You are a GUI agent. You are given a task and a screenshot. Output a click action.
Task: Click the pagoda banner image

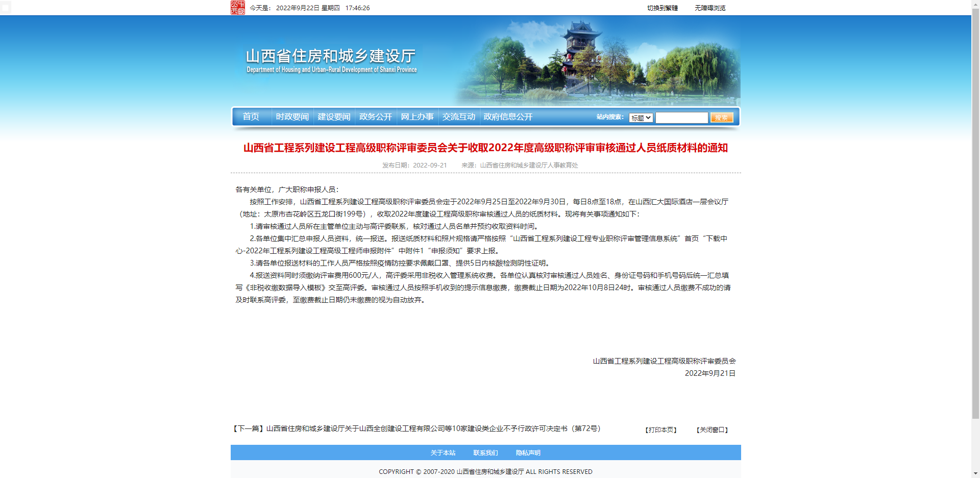[597, 61]
